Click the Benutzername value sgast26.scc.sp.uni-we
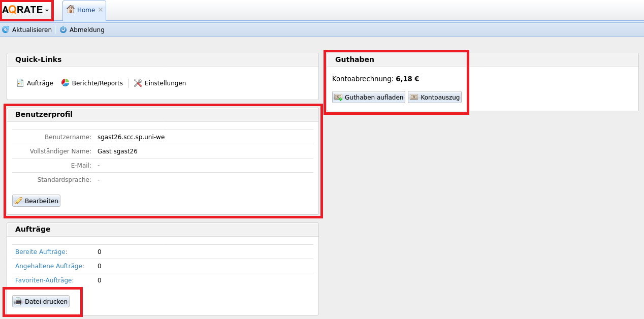The width and height of the screenshot is (644, 319). click(x=131, y=137)
